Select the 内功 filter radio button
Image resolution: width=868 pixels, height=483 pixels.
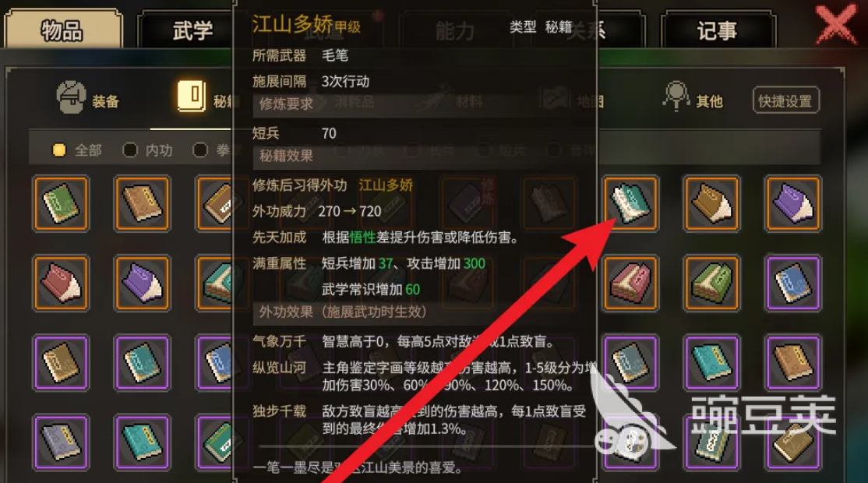(129, 150)
